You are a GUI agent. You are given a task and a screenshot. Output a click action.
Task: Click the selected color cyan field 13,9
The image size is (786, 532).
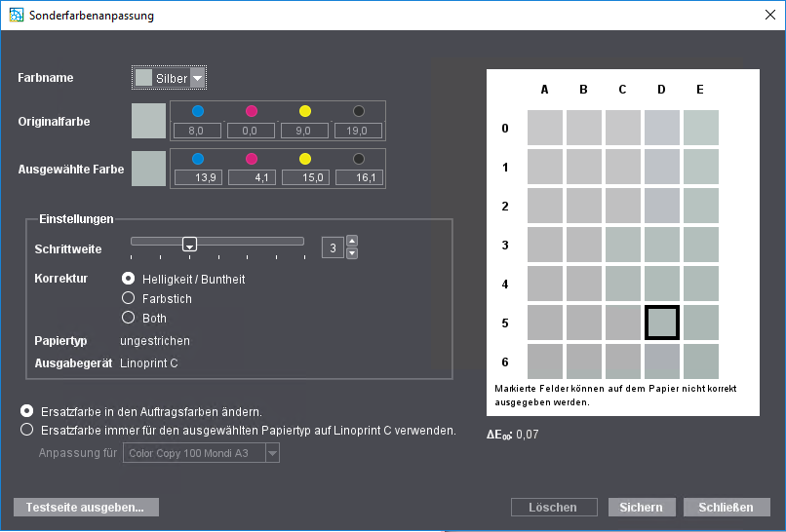coord(198,177)
